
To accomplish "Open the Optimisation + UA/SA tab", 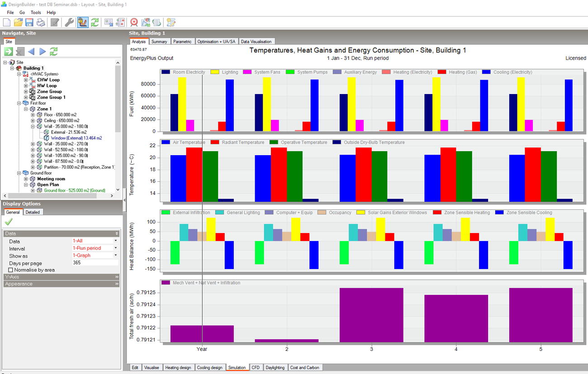I will coord(216,42).
